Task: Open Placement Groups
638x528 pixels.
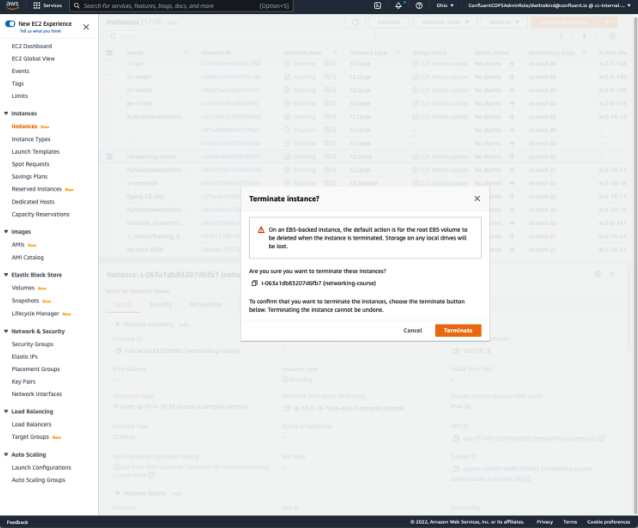Action: [x=36, y=369]
